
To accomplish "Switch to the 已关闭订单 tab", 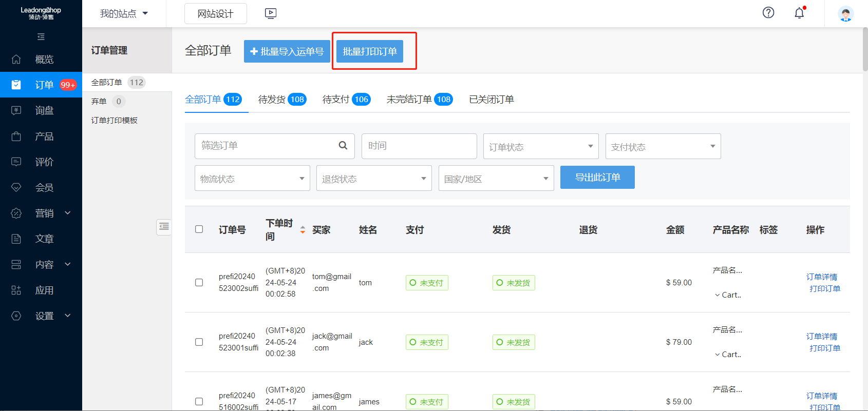I will tap(491, 100).
